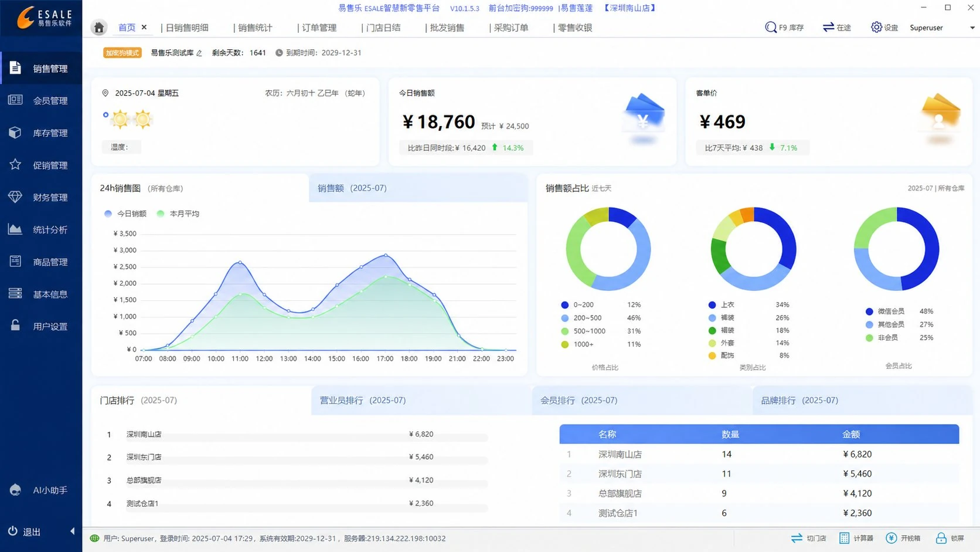
Task: Click the 在途 transfer icon
Action: tap(836, 28)
